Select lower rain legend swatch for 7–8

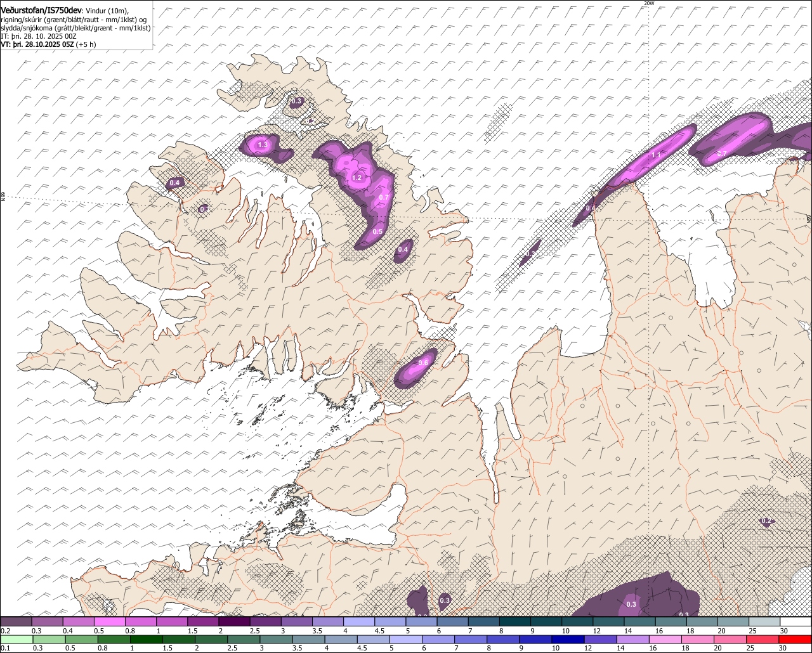pyautogui.click(x=471, y=640)
